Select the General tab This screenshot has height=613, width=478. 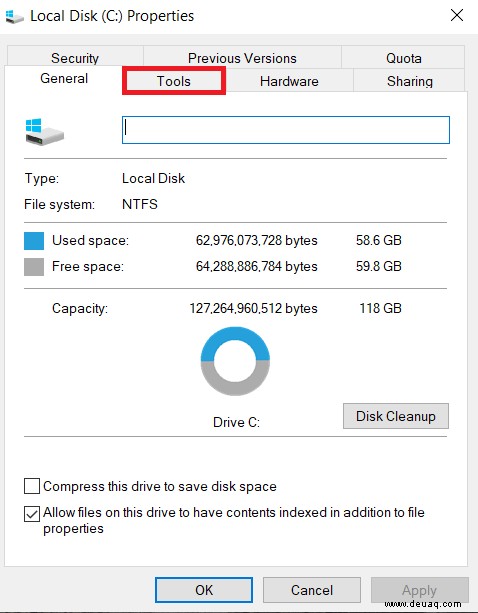[x=64, y=79]
